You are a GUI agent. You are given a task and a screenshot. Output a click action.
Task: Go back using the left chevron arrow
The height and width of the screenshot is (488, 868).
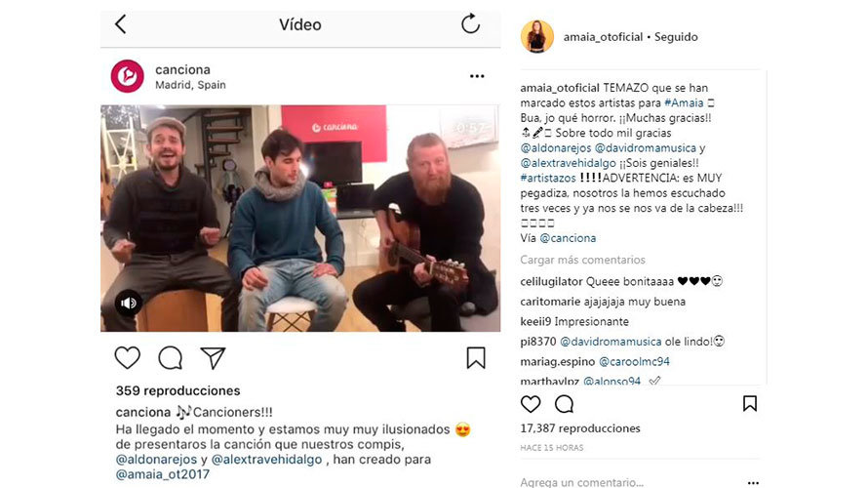click(121, 24)
